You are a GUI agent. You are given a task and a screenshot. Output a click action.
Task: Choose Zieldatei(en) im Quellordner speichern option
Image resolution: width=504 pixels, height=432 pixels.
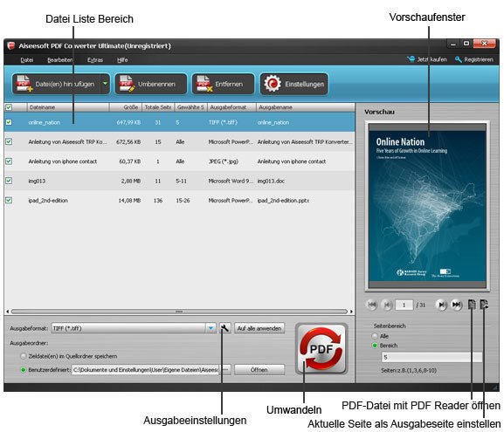[23, 356]
